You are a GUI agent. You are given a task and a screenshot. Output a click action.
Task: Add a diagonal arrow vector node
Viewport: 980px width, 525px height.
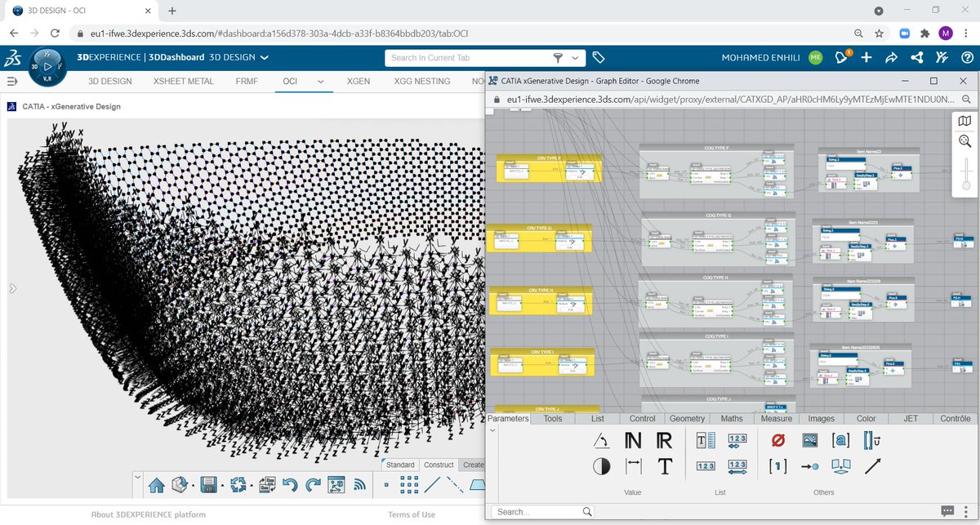click(872, 466)
